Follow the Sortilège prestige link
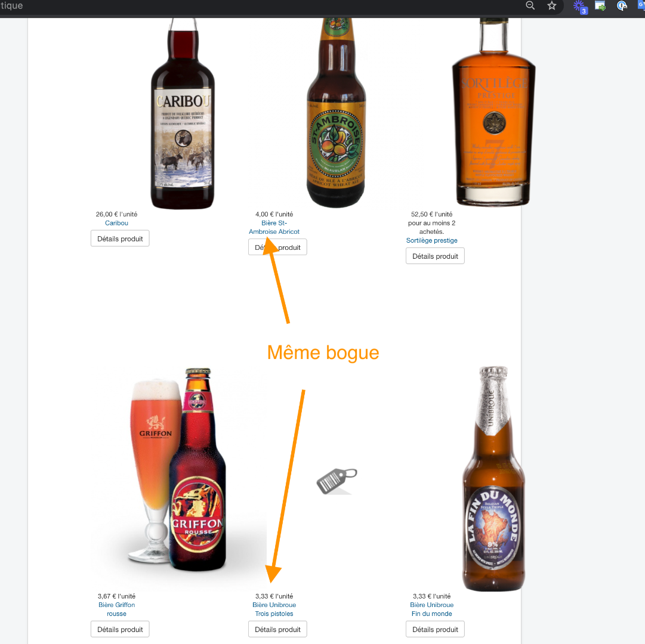 coord(431,240)
